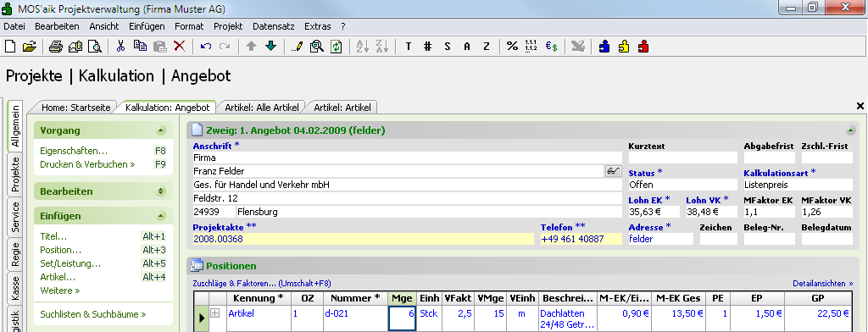
Task: Click the Undo arrow icon
Action: point(206,47)
